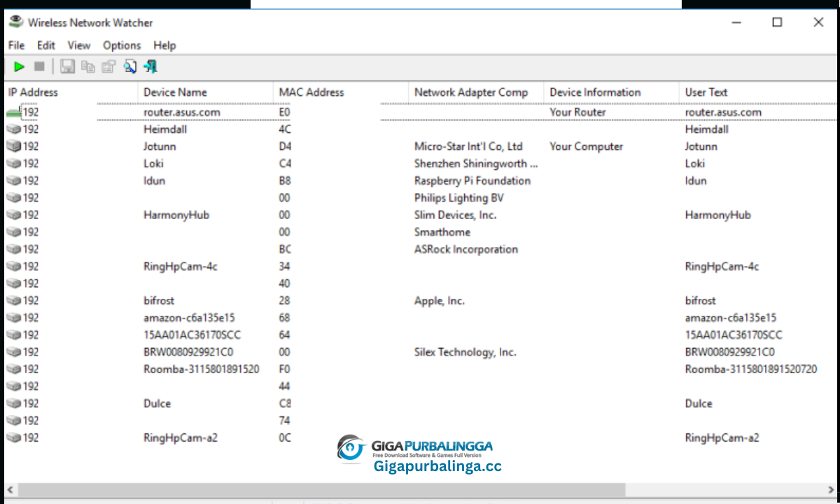Image resolution: width=840 pixels, height=504 pixels.
Task: Click 'Philips Lighting BV' cell
Action: (458, 198)
